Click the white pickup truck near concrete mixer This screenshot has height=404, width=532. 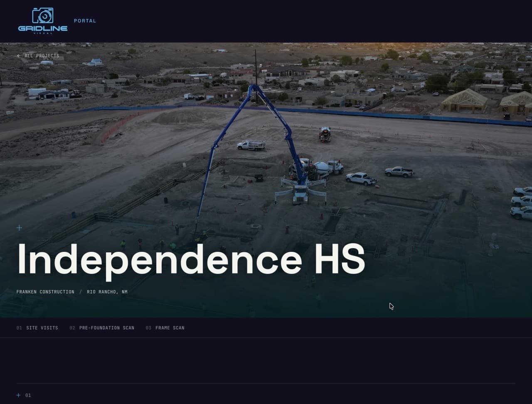(x=361, y=179)
